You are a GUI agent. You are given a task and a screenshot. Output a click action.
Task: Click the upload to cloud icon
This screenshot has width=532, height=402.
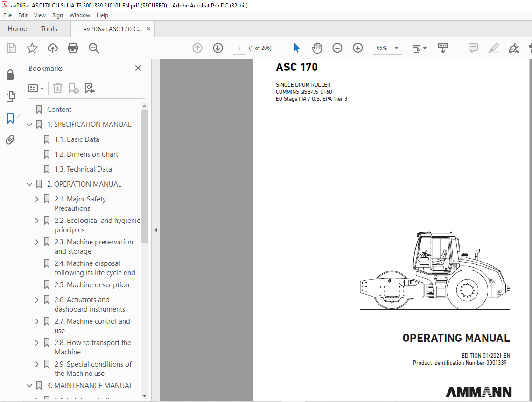(x=53, y=48)
